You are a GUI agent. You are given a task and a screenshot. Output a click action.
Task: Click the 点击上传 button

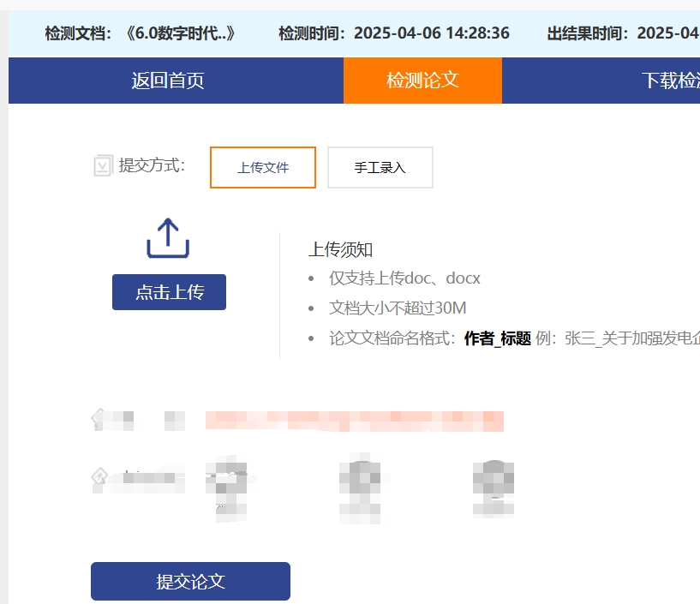(169, 292)
